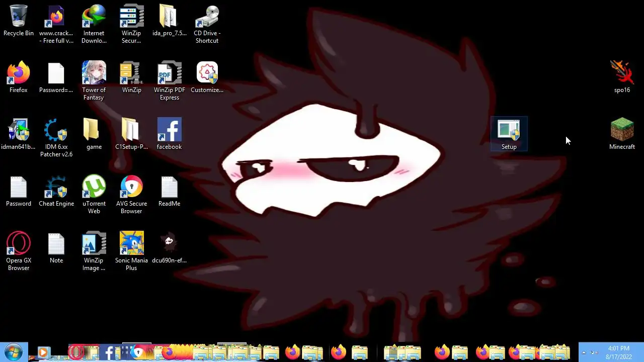Launch Minecraft from the desktop
644x362 pixels.
click(x=622, y=134)
